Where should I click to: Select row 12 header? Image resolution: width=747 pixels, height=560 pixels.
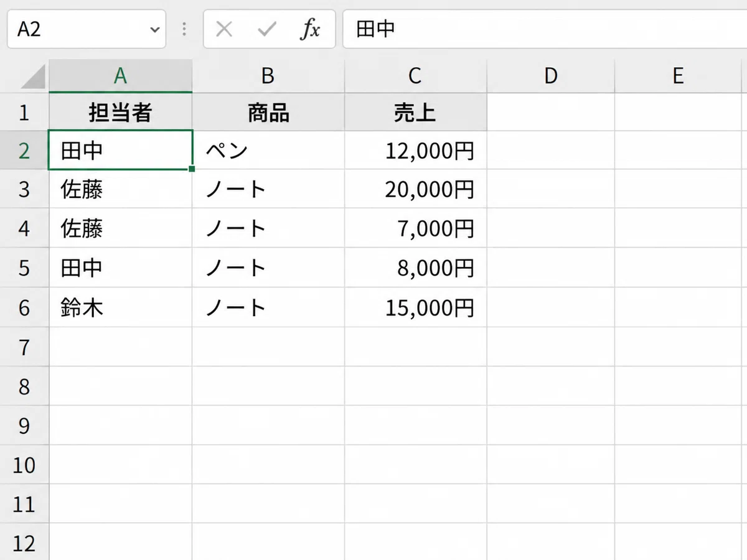pos(24,542)
